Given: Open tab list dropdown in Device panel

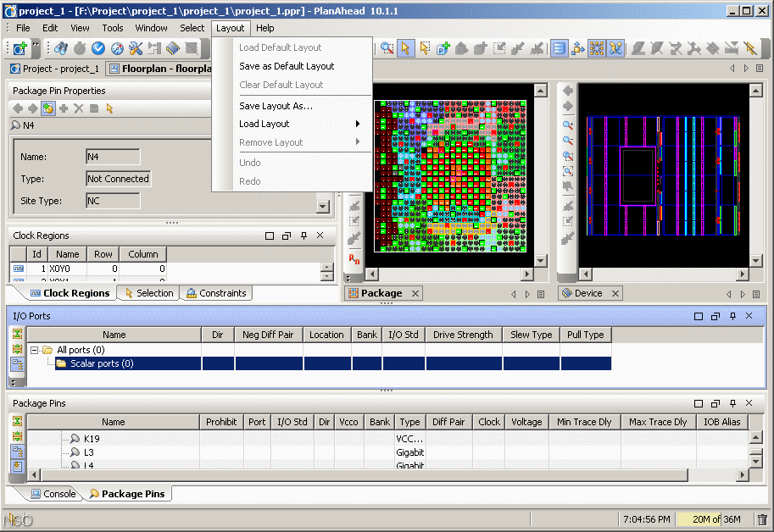Looking at the screenshot, I should (x=756, y=294).
